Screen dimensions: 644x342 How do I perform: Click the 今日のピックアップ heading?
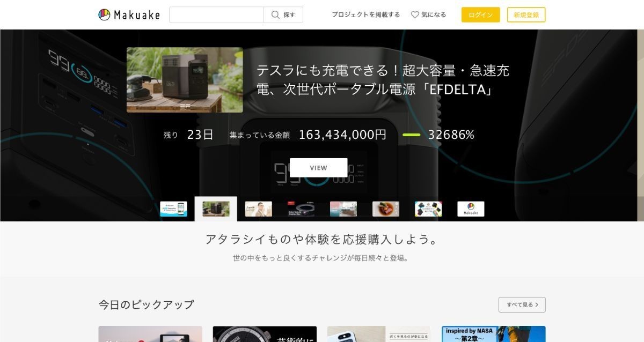[146, 304]
